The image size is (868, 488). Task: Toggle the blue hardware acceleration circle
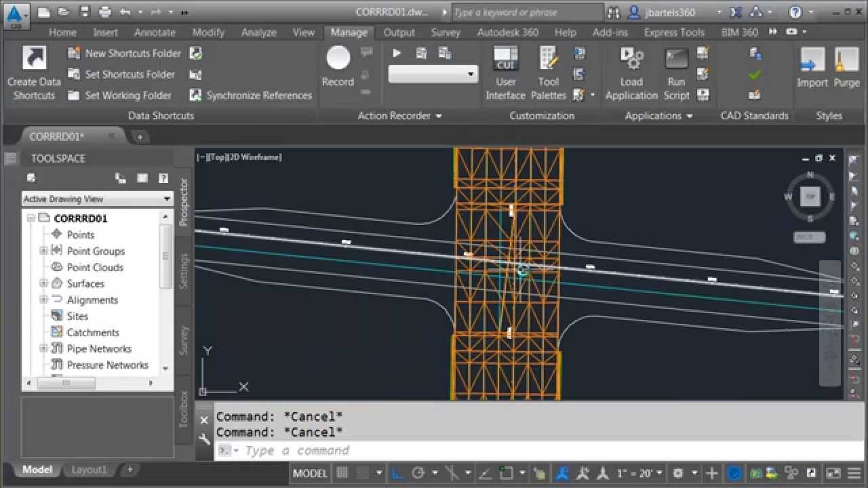click(x=734, y=473)
